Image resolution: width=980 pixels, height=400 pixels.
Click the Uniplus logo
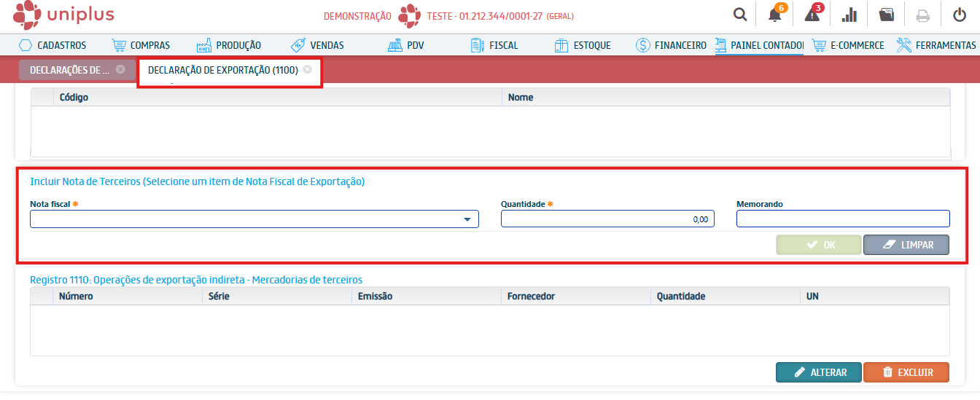tap(63, 15)
